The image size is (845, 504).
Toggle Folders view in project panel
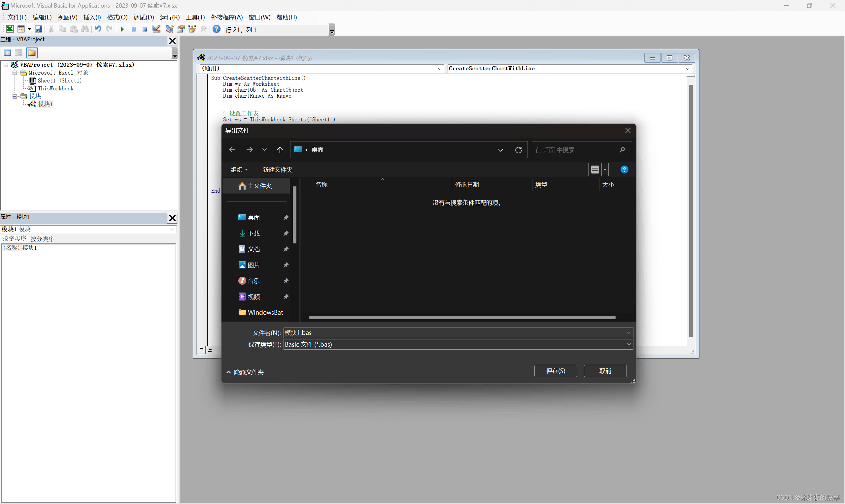[32, 53]
